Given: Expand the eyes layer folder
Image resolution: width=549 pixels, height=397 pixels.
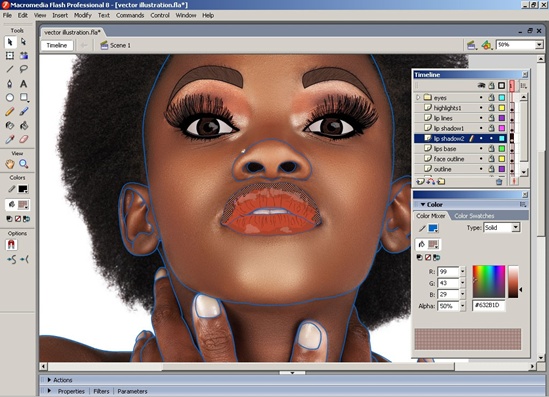Looking at the screenshot, I should click(x=418, y=97).
